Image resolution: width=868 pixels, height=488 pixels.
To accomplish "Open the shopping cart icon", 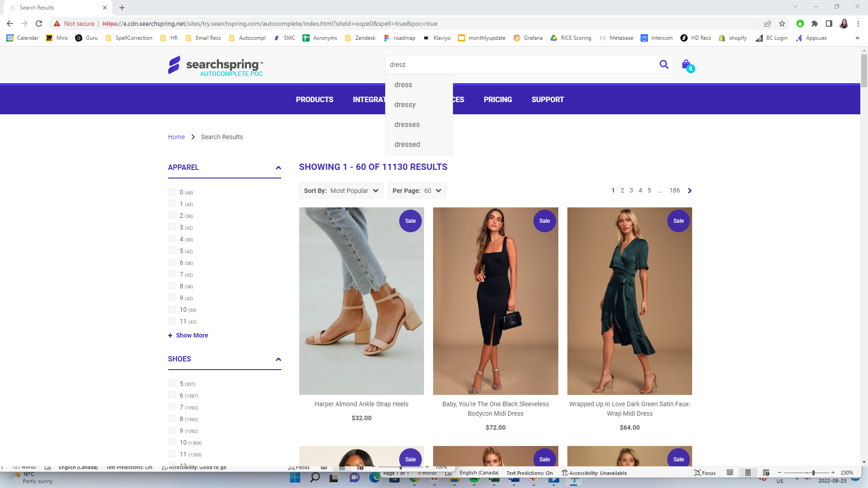I will [x=686, y=64].
